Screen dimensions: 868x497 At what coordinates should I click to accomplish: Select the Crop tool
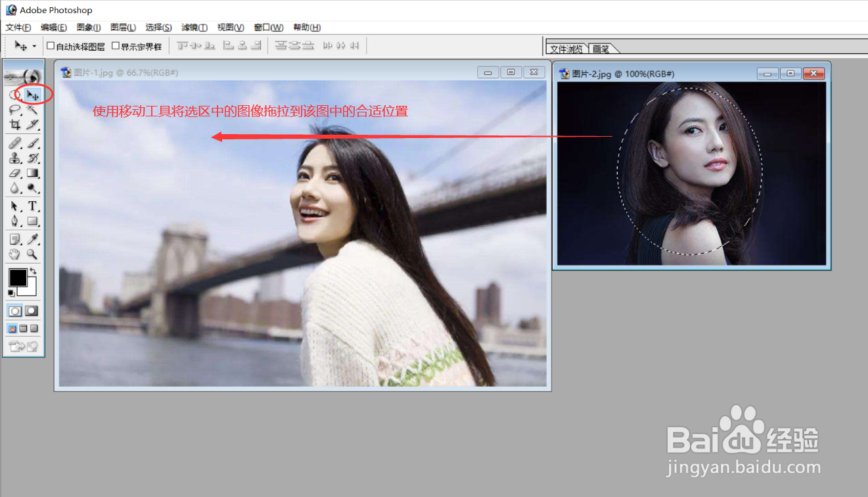click(14, 124)
